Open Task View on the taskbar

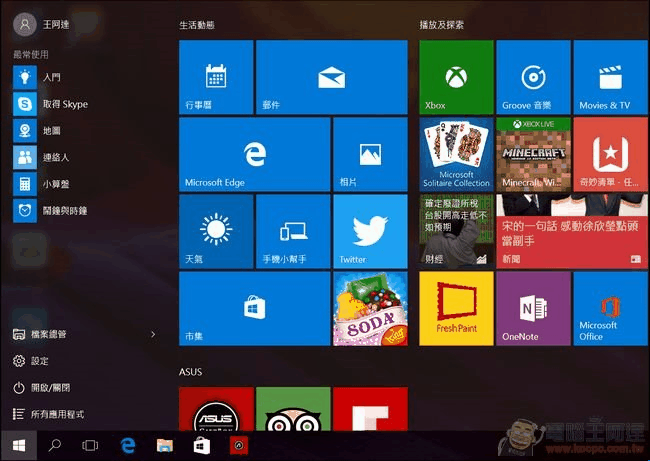[x=90, y=446]
